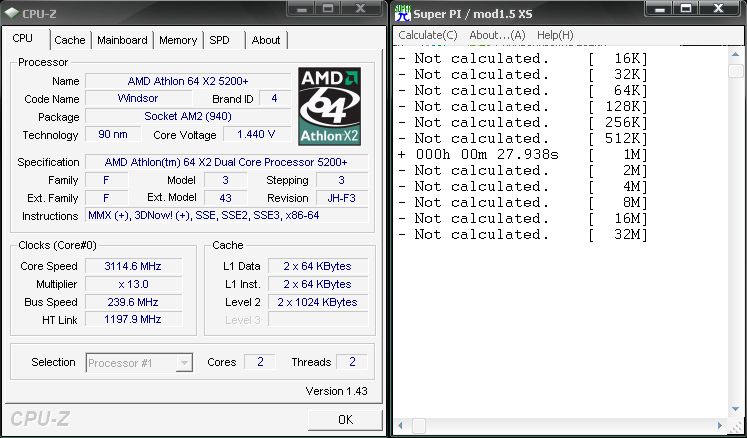Click the Instructions field value
Viewport: 747px width, 438px height.
click(x=226, y=215)
